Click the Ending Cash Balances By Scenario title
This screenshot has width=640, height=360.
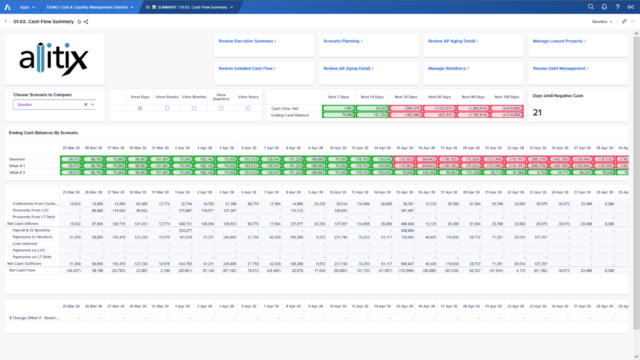click(43, 133)
